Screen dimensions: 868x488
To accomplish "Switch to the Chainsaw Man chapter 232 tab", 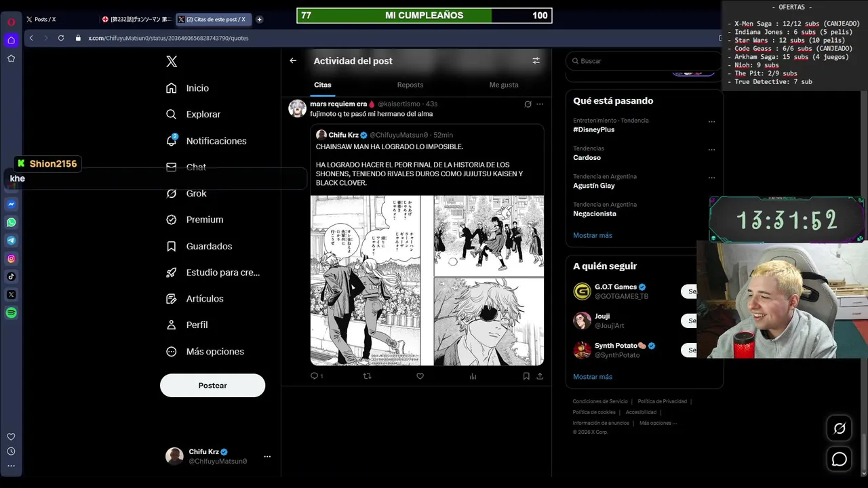I will click(136, 20).
